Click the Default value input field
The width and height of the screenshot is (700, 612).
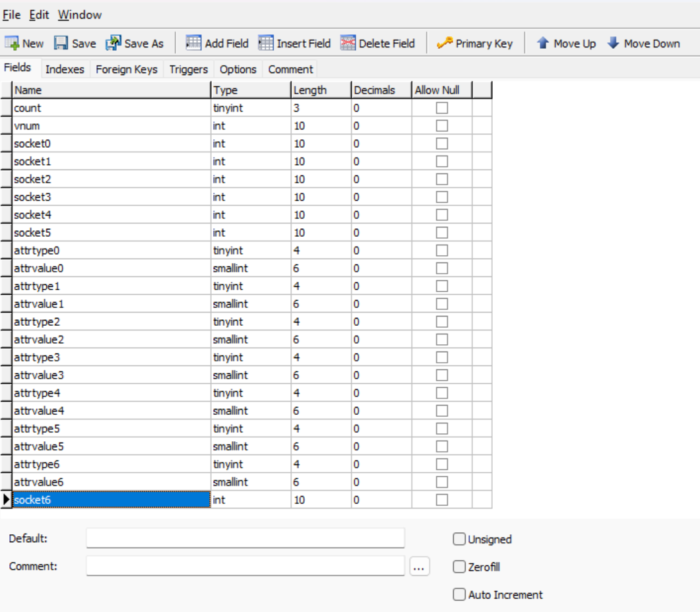pos(245,538)
